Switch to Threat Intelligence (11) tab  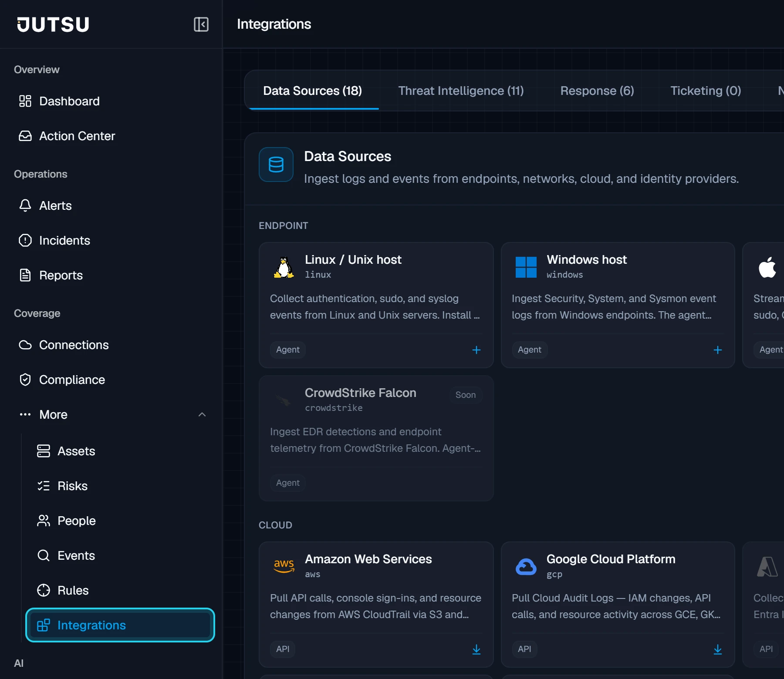point(461,91)
